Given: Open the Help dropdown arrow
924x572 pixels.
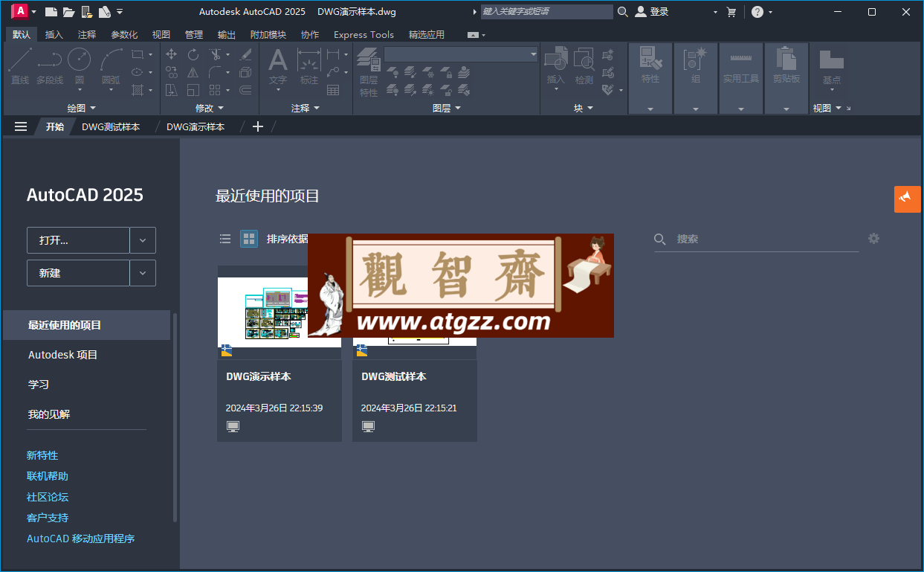Looking at the screenshot, I should (770, 12).
